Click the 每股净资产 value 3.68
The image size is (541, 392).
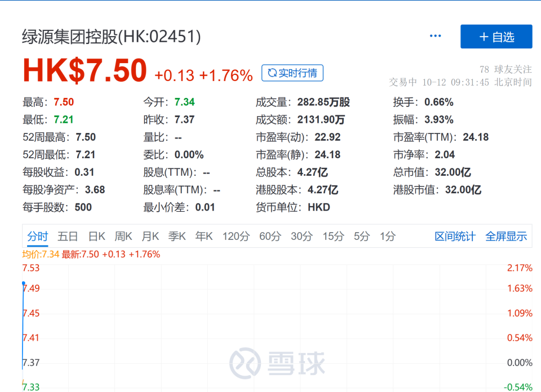pyautogui.click(x=95, y=190)
